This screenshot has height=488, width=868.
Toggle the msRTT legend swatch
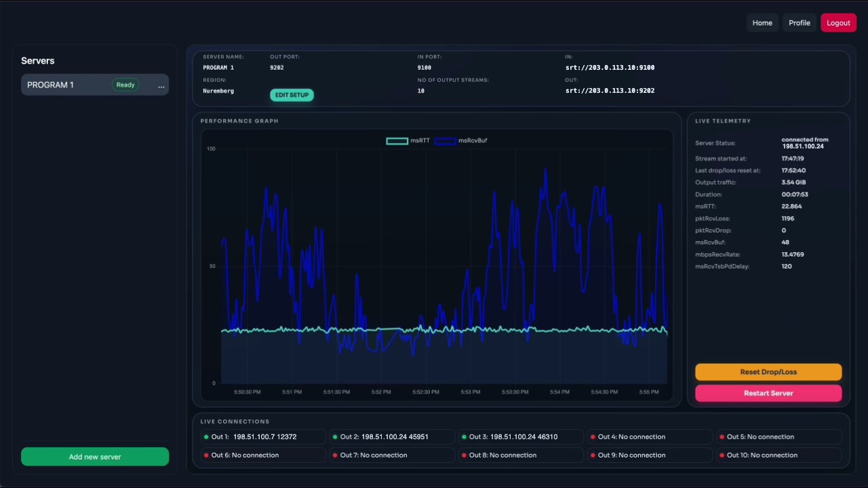[397, 141]
